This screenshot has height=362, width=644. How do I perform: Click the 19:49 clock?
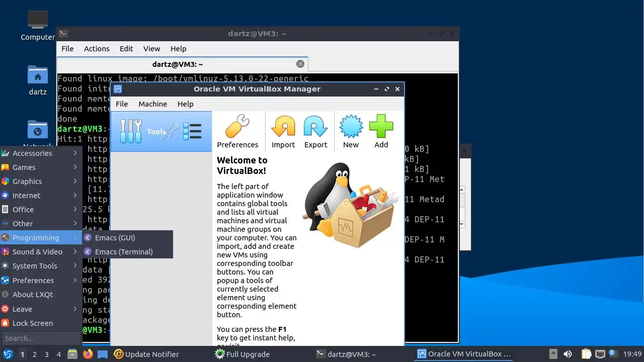click(x=632, y=354)
